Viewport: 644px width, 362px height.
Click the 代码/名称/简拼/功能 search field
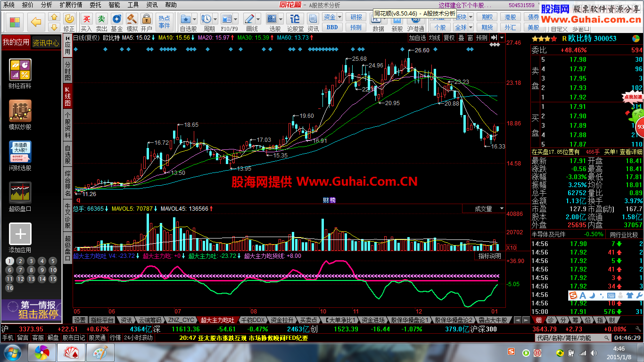point(572,338)
